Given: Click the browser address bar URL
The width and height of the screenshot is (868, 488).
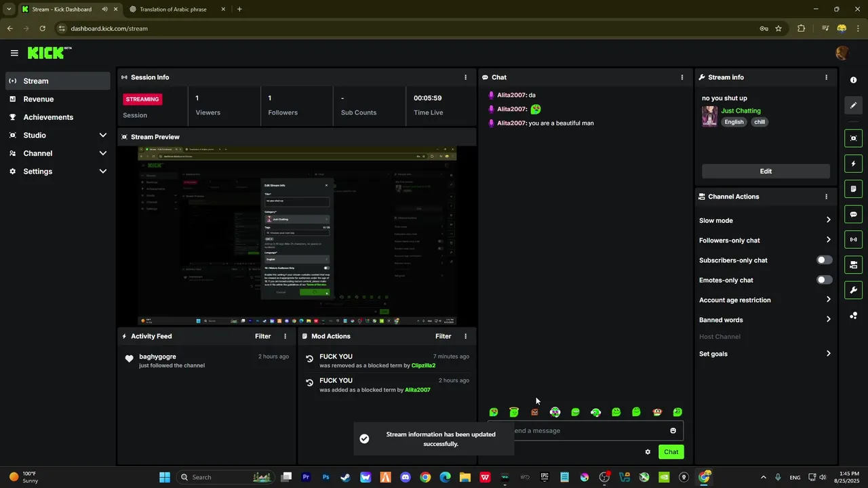Looking at the screenshot, I should (x=109, y=28).
